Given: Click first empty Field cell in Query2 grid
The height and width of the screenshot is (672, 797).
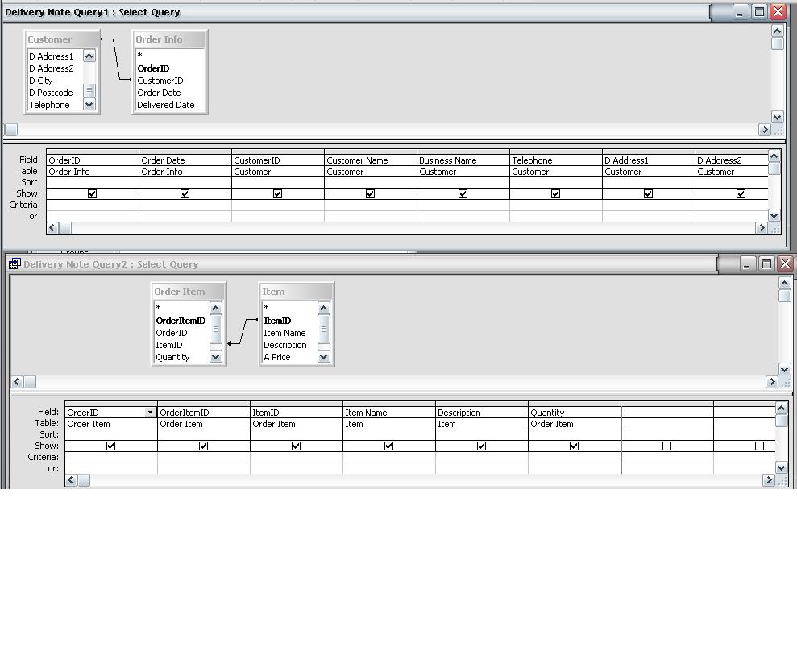Looking at the screenshot, I should pyautogui.click(x=667, y=413).
